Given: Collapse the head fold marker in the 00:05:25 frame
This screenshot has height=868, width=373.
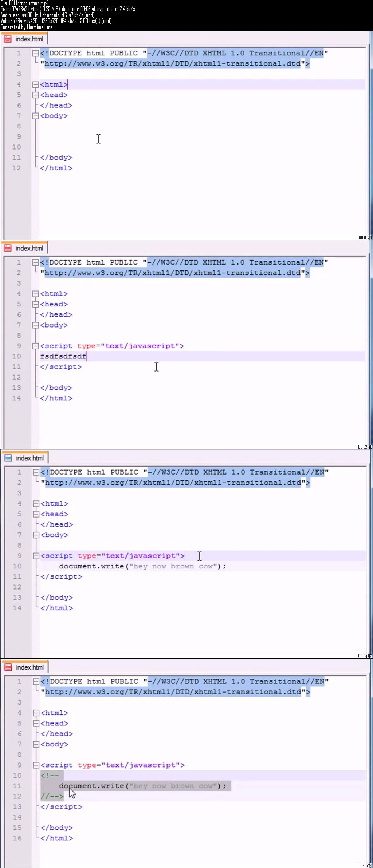Looking at the screenshot, I should click(x=36, y=723).
